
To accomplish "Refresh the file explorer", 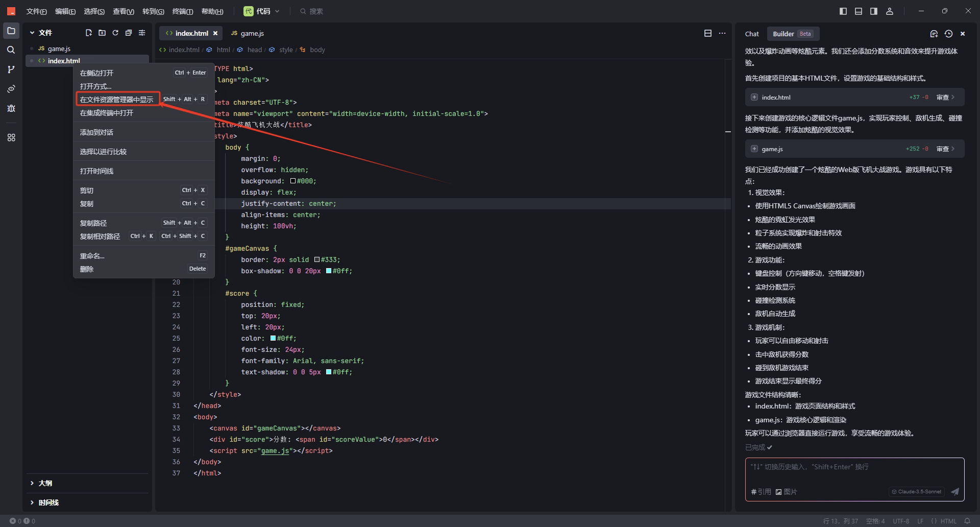I will click(x=115, y=33).
